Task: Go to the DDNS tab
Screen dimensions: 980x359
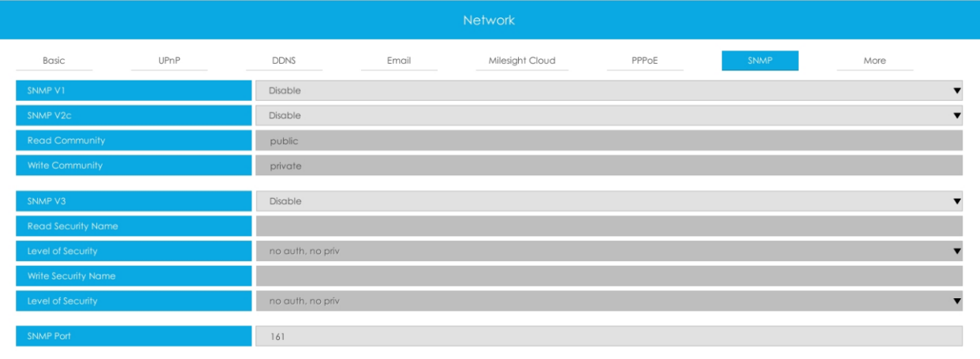Action: [284, 61]
